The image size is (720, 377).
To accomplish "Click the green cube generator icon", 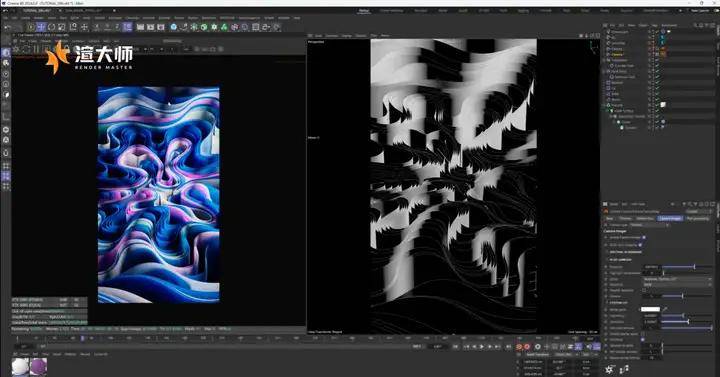I will (203, 27).
